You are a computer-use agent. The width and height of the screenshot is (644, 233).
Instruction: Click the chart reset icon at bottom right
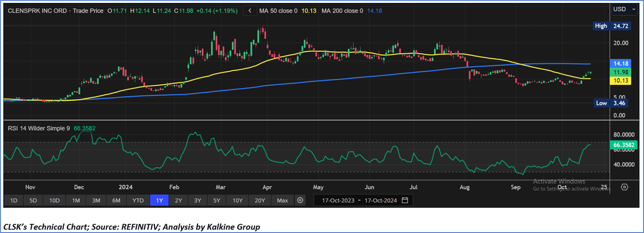624,187
